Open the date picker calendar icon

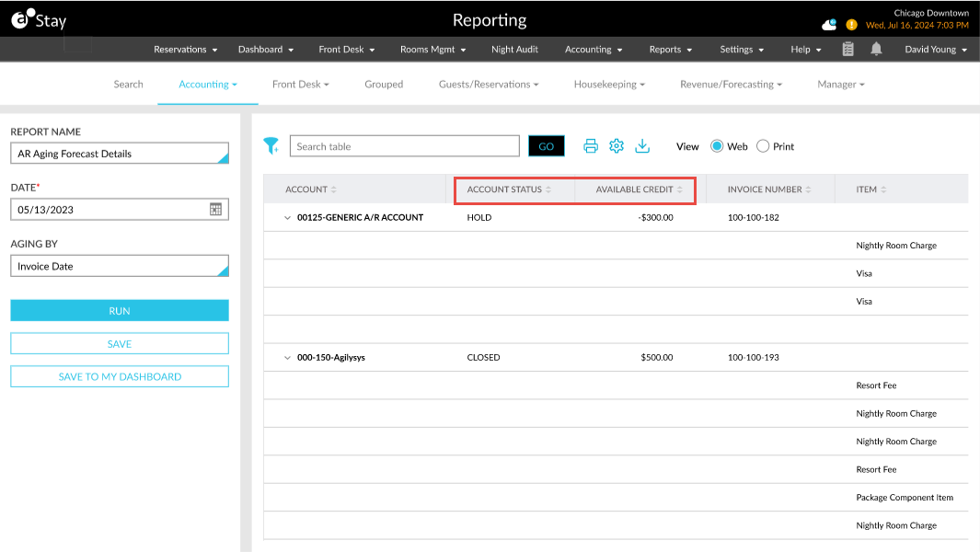pos(215,210)
